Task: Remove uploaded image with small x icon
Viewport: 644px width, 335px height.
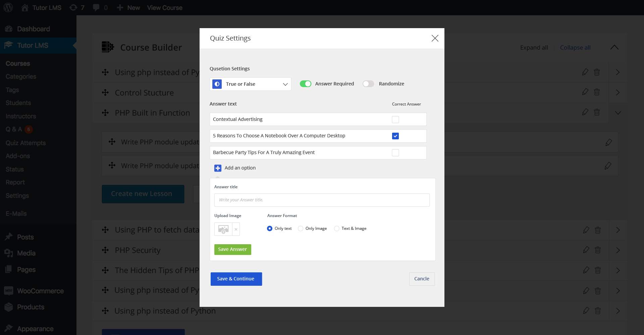Action: (x=236, y=229)
